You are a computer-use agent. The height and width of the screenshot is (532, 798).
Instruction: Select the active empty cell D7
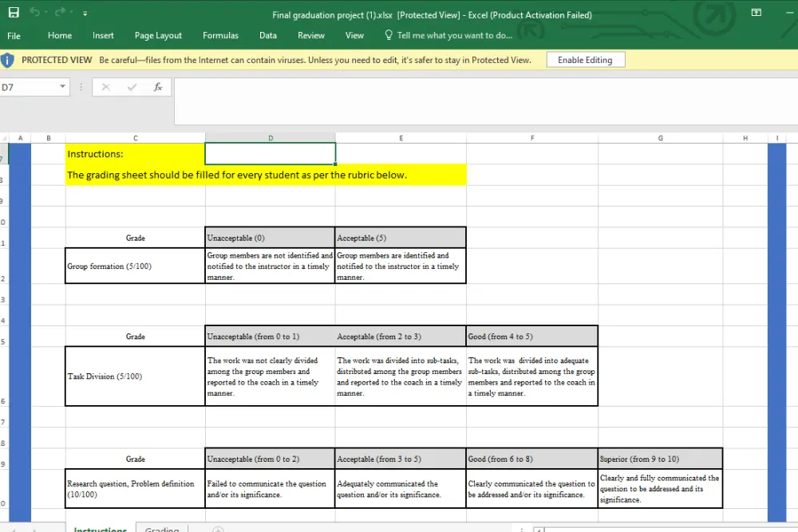click(271, 154)
